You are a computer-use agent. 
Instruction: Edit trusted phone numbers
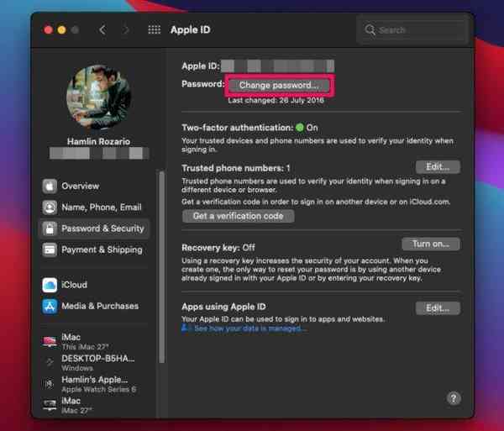tap(438, 167)
